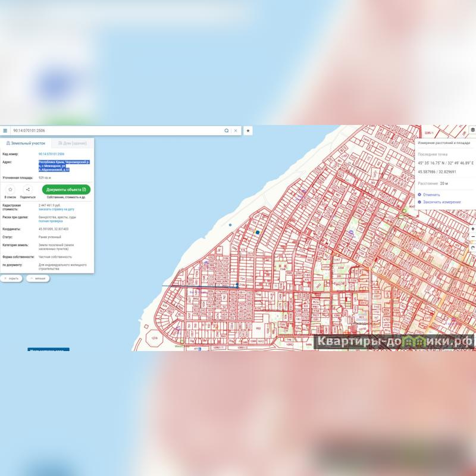Click the полная проверка link
Viewport: 476px width, 476px height.
[x=51, y=221]
